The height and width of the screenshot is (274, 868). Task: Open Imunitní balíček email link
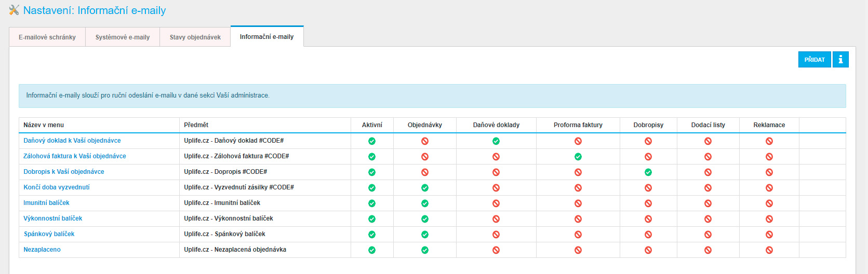46,203
